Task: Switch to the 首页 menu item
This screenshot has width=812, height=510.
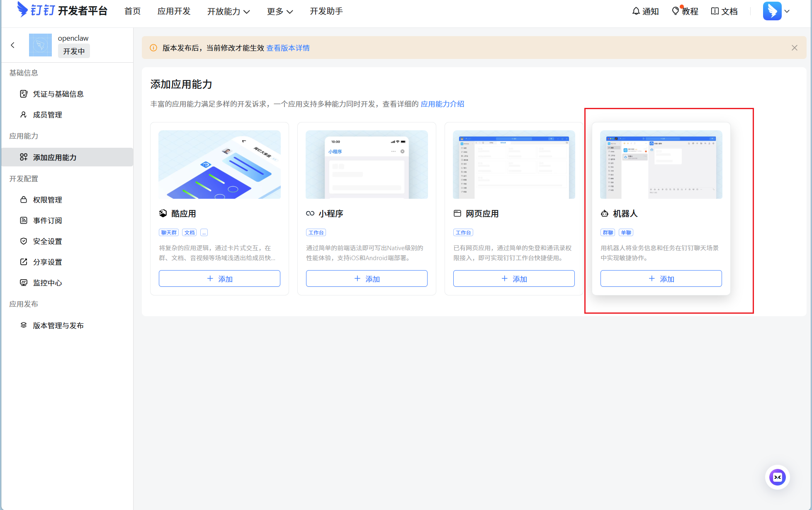Action: pos(132,11)
